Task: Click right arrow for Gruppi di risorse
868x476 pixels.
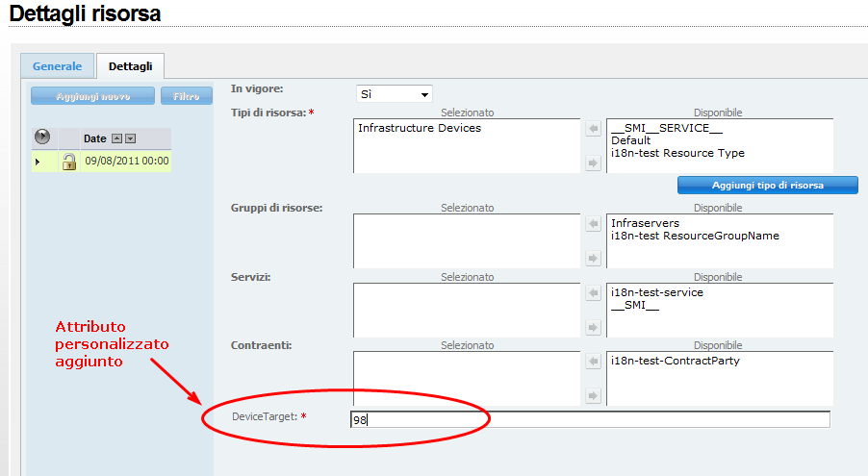Action: coord(593,258)
